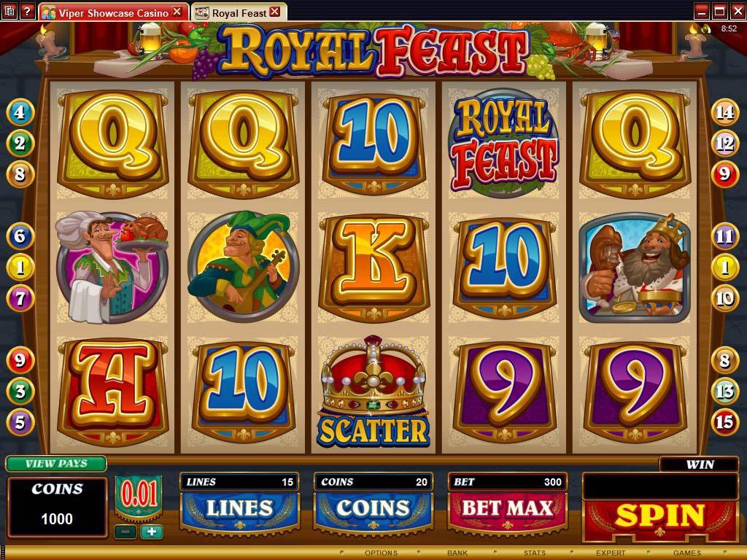Image resolution: width=747 pixels, height=560 pixels.
Task: Open the BANK menu
Action: click(457, 553)
